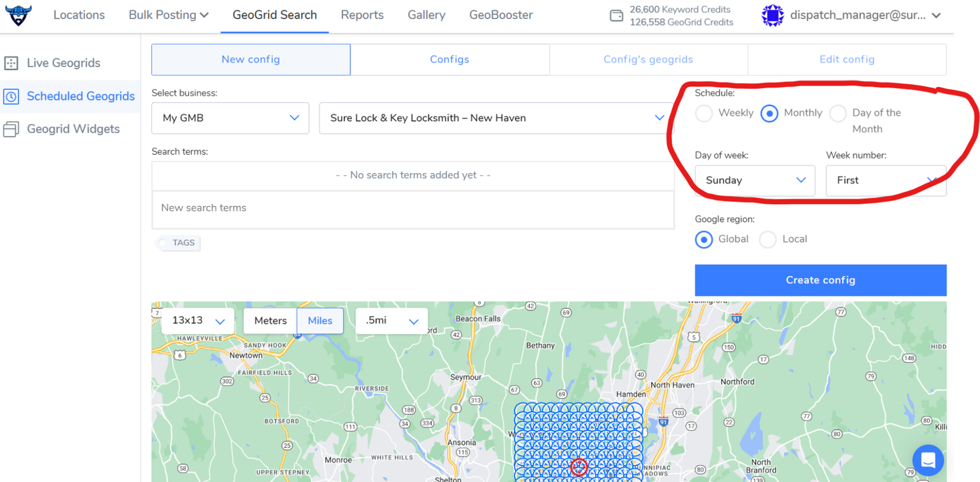The width and height of the screenshot is (980, 482).
Task: Click the North Haven map label
Action: click(672, 385)
